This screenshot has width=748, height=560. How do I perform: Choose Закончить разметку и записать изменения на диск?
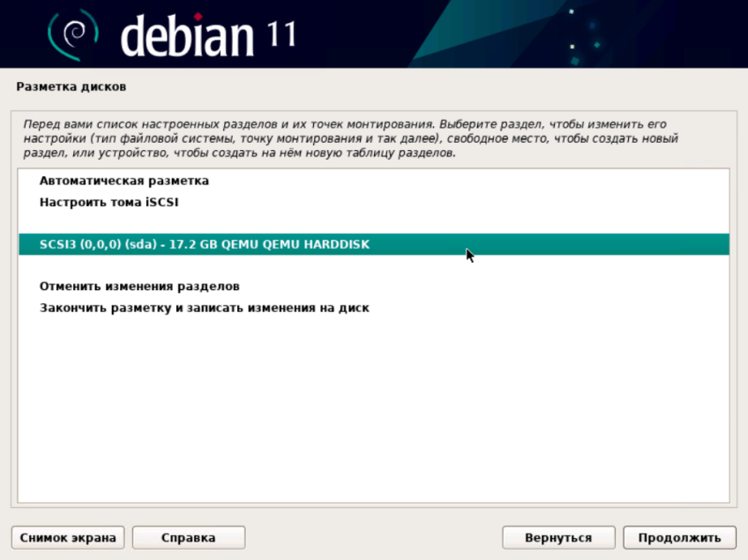click(374, 308)
